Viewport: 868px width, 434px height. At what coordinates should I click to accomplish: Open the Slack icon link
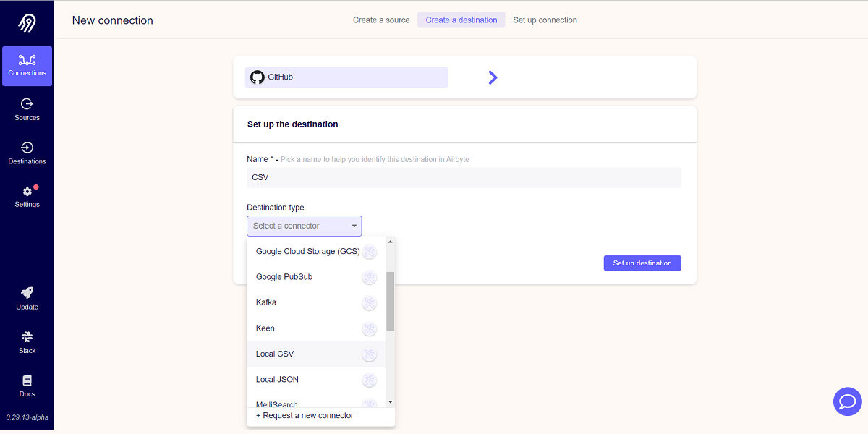27,336
